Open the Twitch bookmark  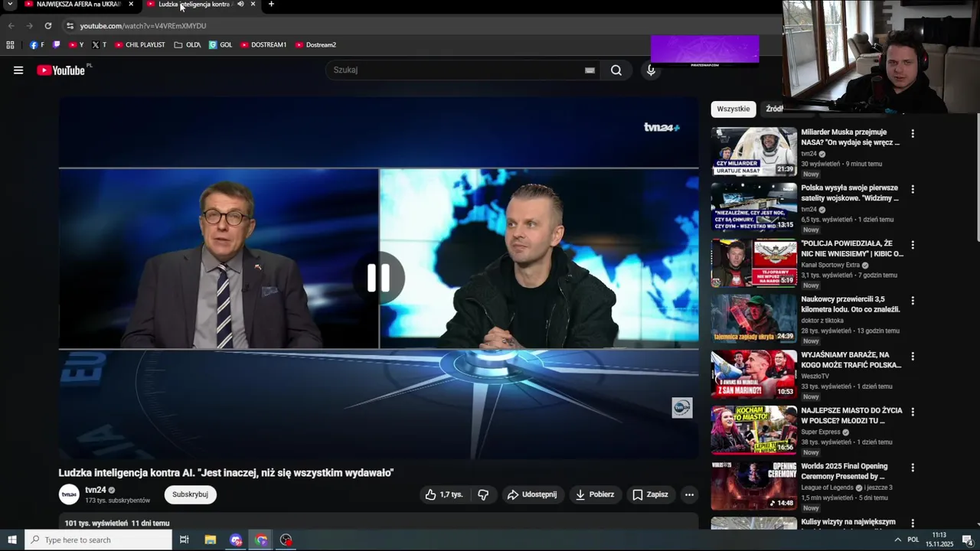click(56, 45)
